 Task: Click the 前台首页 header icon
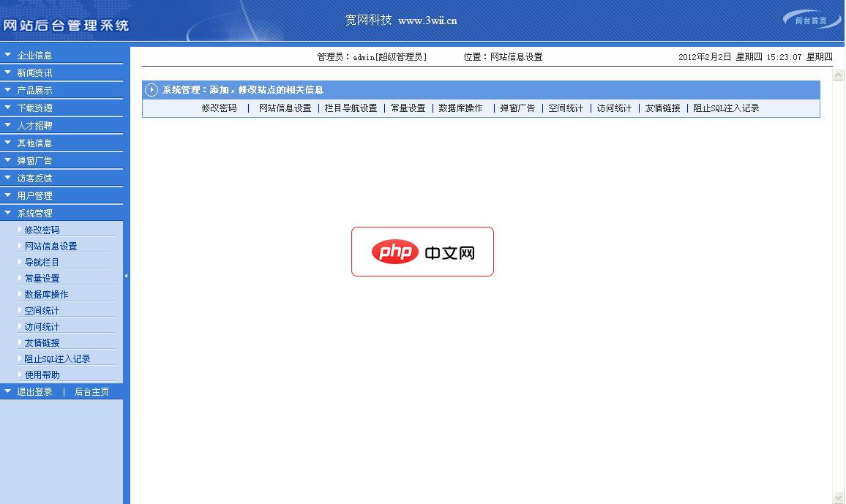point(811,20)
